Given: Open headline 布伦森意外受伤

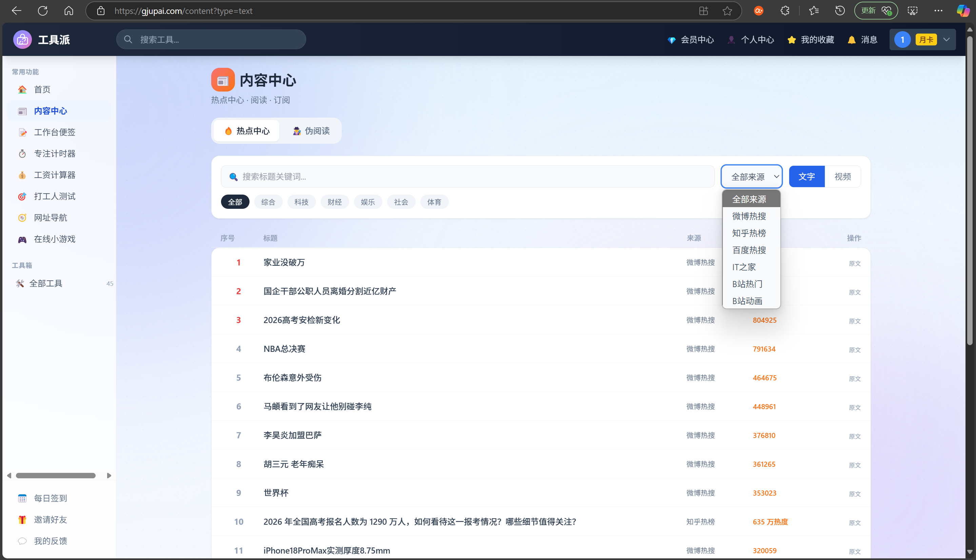Looking at the screenshot, I should coord(292,378).
